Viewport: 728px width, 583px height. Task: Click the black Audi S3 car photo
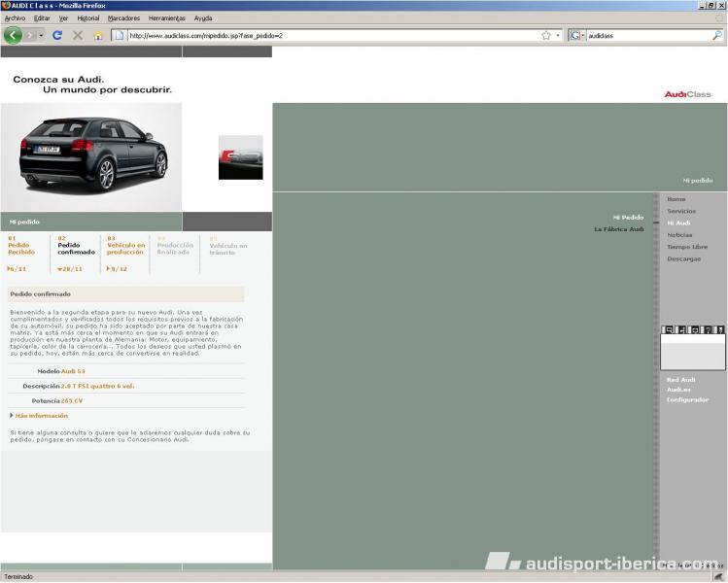(91, 157)
